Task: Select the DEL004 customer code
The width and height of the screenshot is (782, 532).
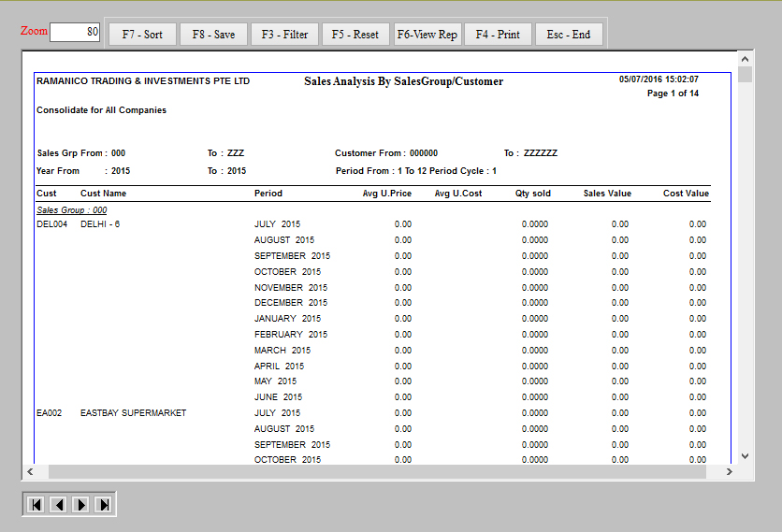Action: coord(51,224)
